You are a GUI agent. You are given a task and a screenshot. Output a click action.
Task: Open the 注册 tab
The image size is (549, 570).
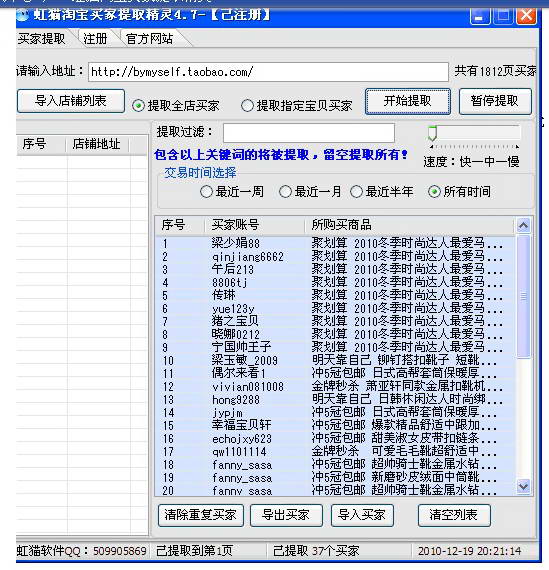[95, 39]
